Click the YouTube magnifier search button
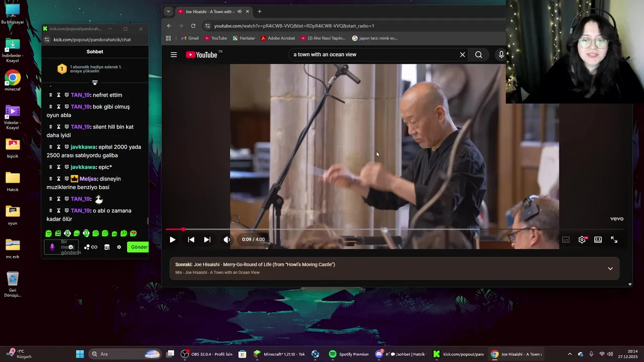Image resolution: width=644 pixels, height=362 pixels. pyautogui.click(x=478, y=55)
